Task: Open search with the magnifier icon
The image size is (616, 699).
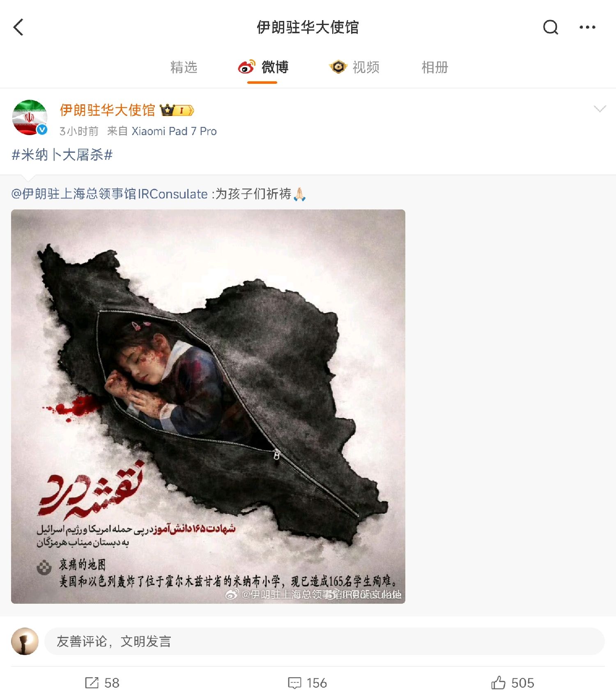Action: click(x=550, y=28)
